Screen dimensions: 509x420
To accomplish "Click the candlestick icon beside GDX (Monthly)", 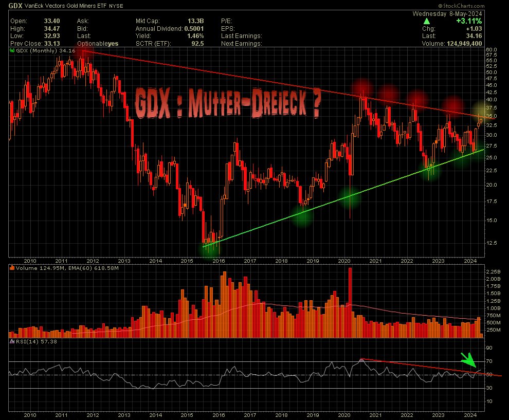I will click(x=12, y=50).
